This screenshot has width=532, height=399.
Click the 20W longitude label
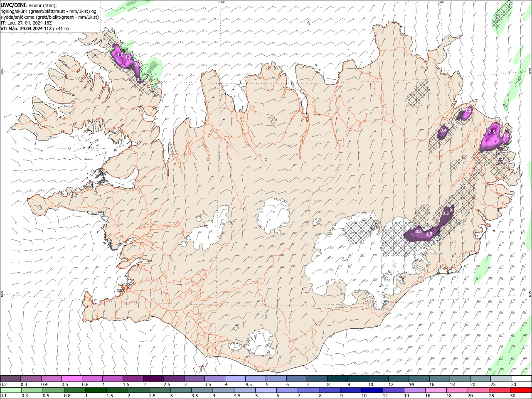(x=221, y=2)
